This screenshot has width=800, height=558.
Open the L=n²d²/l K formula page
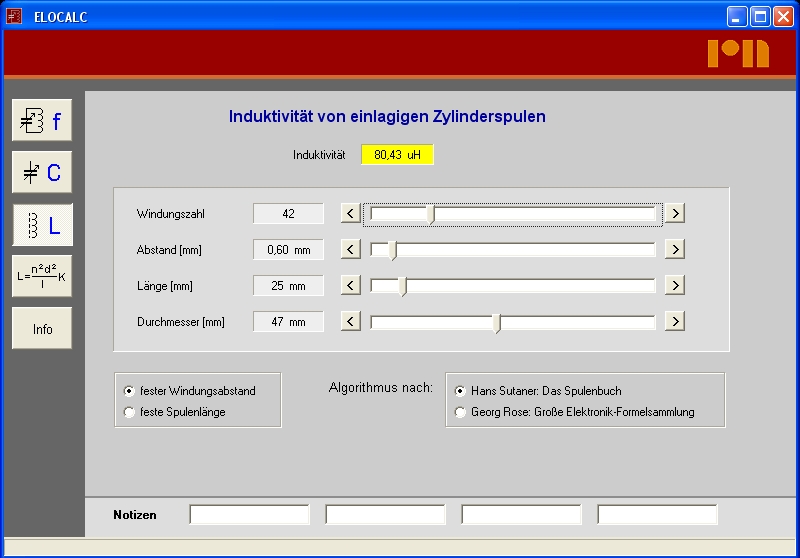point(42,276)
